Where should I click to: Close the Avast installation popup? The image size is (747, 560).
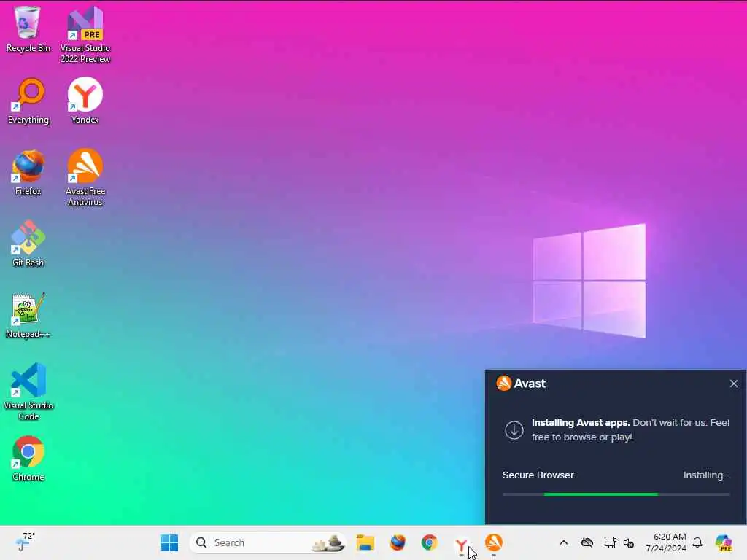(x=734, y=384)
